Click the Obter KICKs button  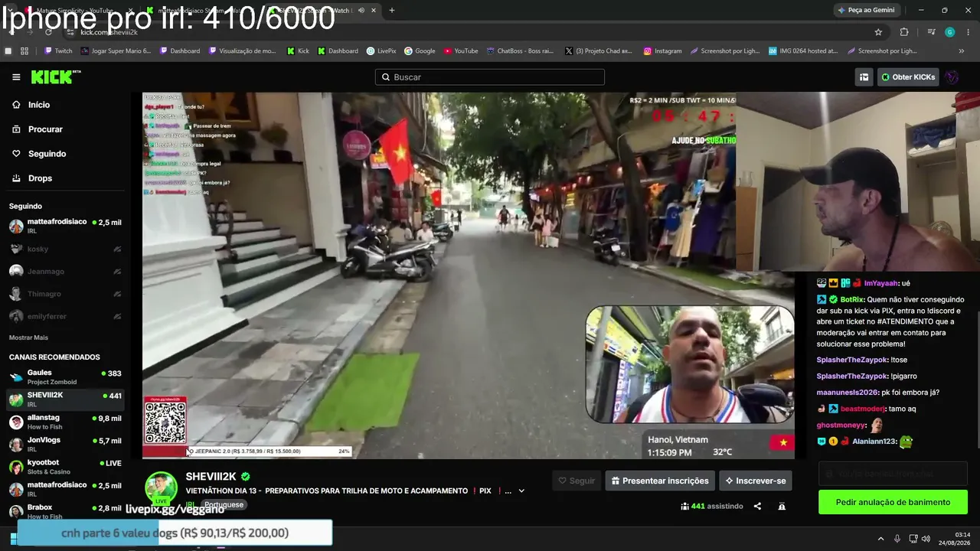coord(908,77)
